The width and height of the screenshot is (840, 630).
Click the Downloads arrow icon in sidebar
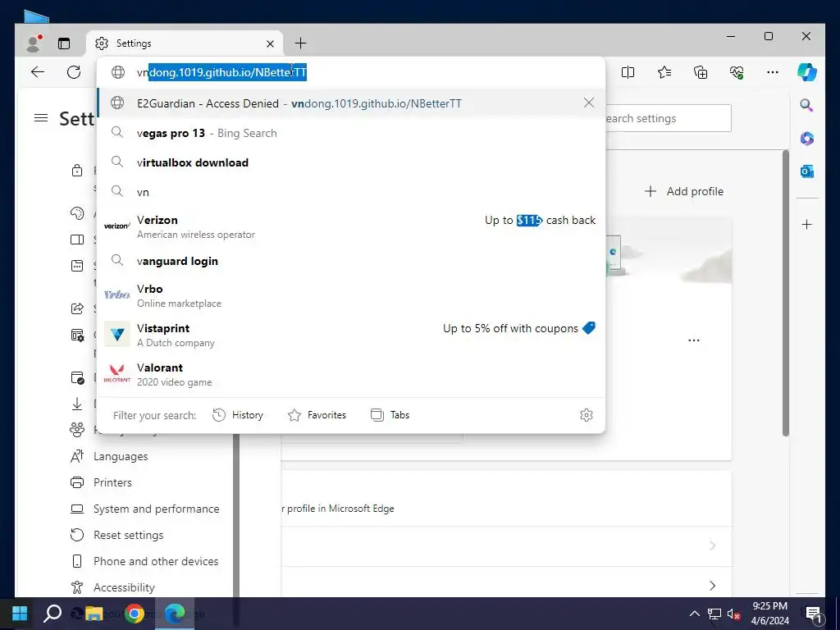pyautogui.click(x=77, y=404)
